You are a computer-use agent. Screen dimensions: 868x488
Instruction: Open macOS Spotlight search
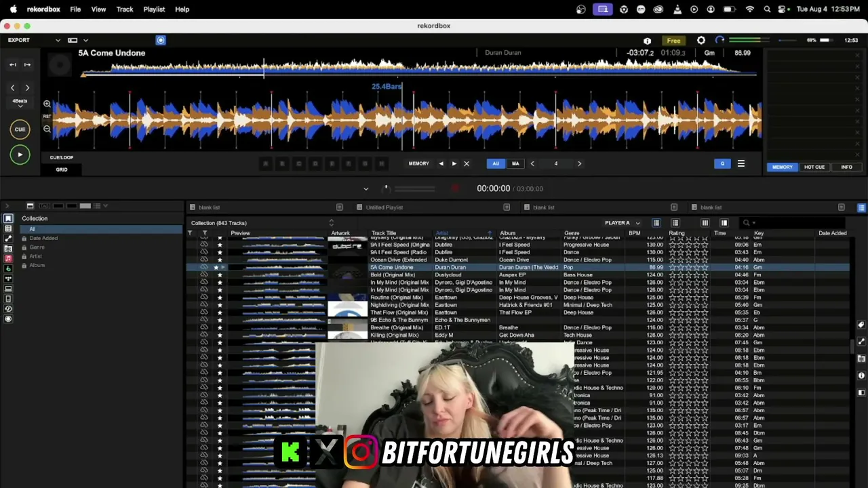[x=767, y=9]
